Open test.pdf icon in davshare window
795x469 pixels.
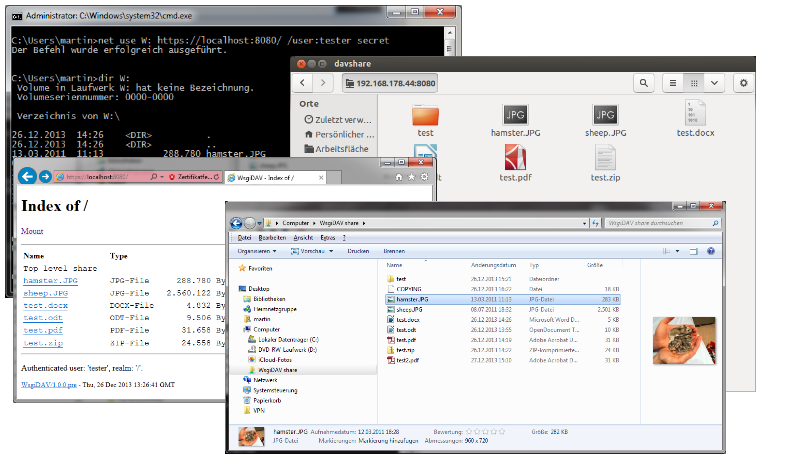(517, 159)
